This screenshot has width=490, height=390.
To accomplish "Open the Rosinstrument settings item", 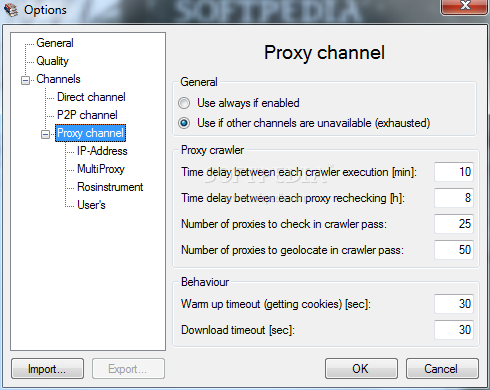I will point(110,187).
